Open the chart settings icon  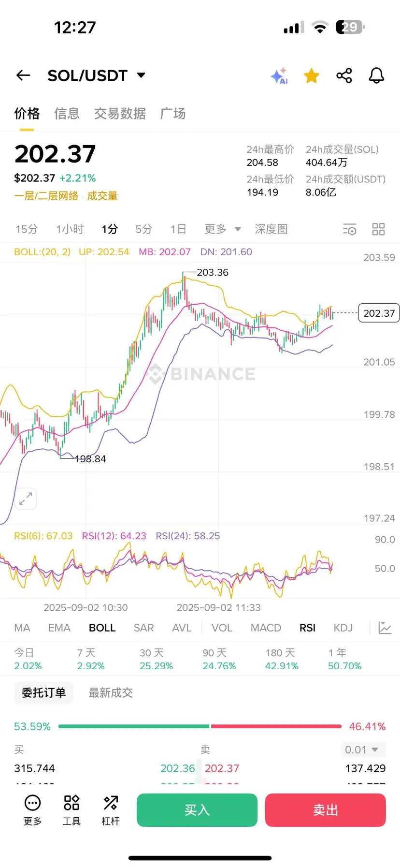(x=349, y=229)
